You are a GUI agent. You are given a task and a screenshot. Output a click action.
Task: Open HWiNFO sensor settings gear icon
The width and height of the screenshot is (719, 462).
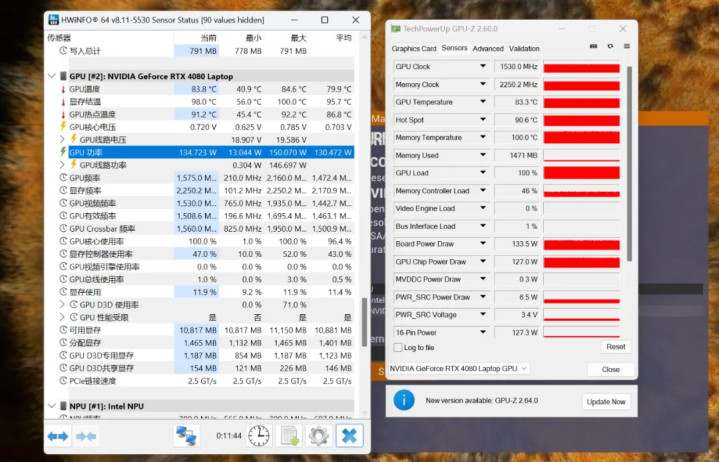[x=319, y=436]
